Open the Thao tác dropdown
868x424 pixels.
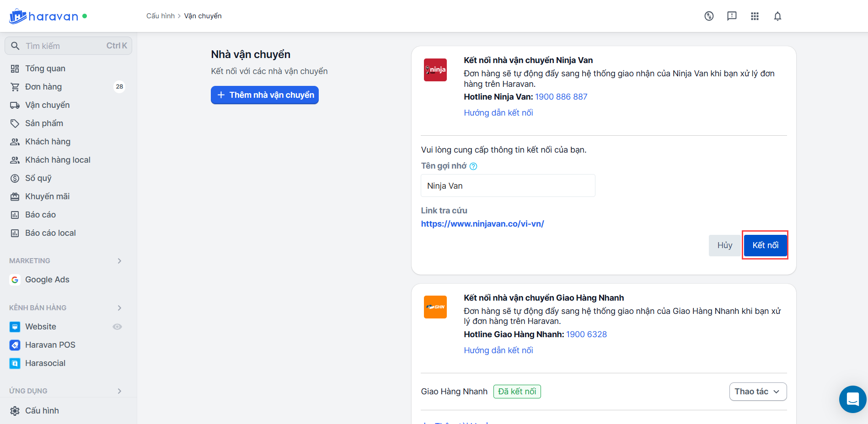[757, 392]
